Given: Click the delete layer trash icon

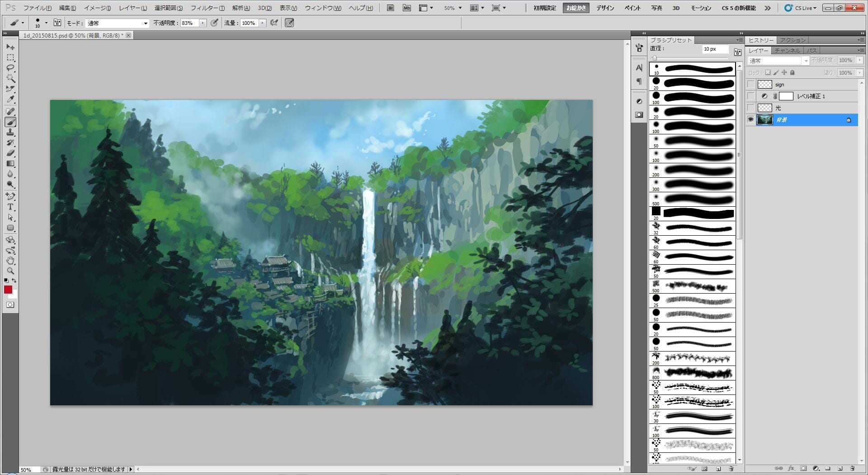Looking at the screenshot, I should (852, 468).
